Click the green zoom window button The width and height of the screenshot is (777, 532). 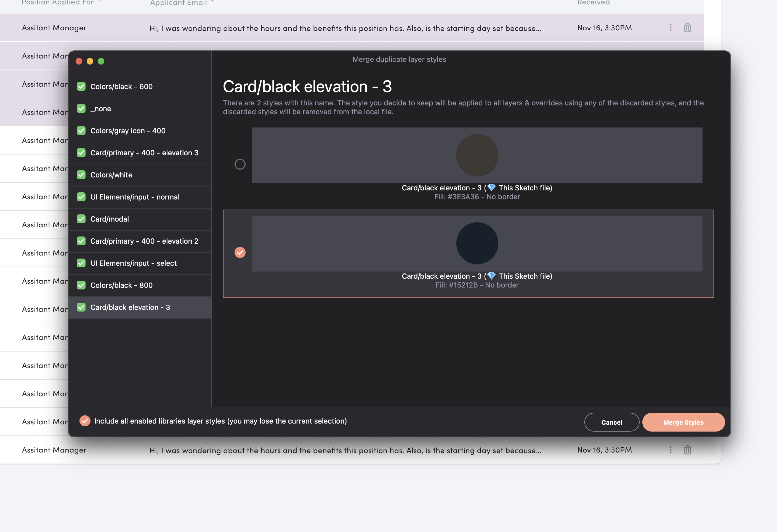click(101, 61)
